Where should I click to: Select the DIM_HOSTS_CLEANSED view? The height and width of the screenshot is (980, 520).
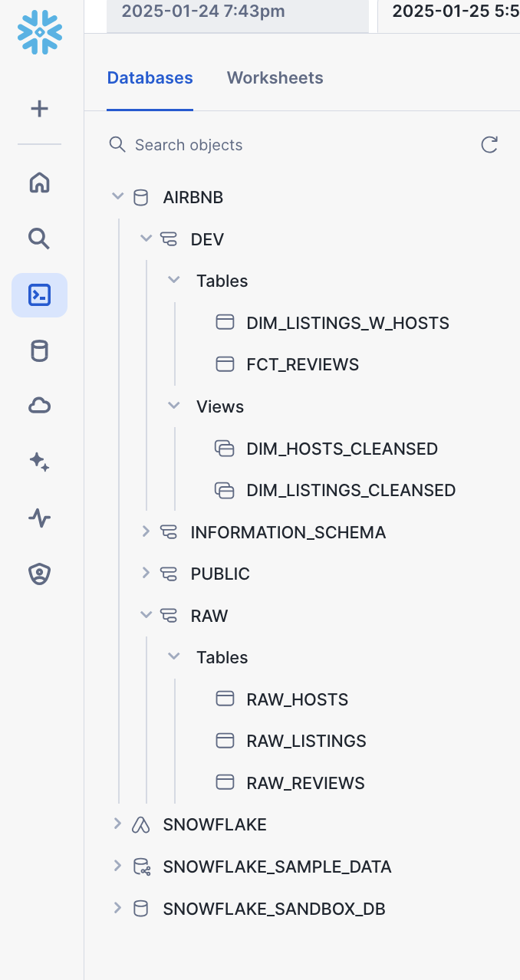pos(341,449)
